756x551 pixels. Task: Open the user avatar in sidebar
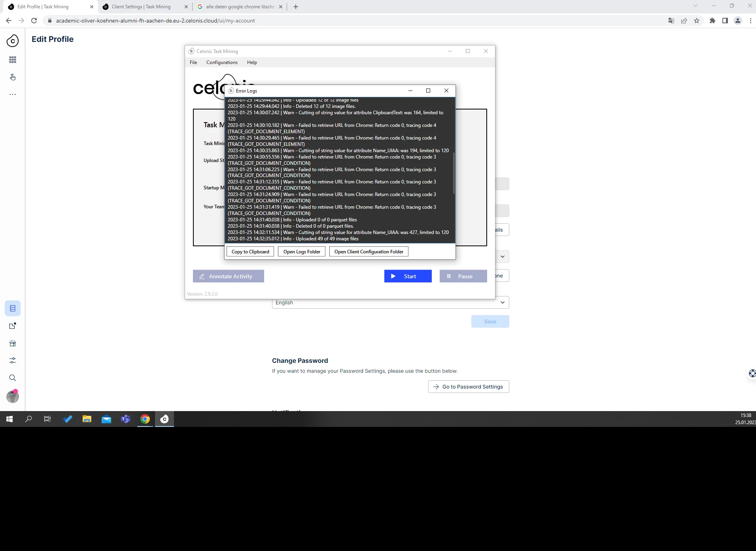(x=13, y=396)
